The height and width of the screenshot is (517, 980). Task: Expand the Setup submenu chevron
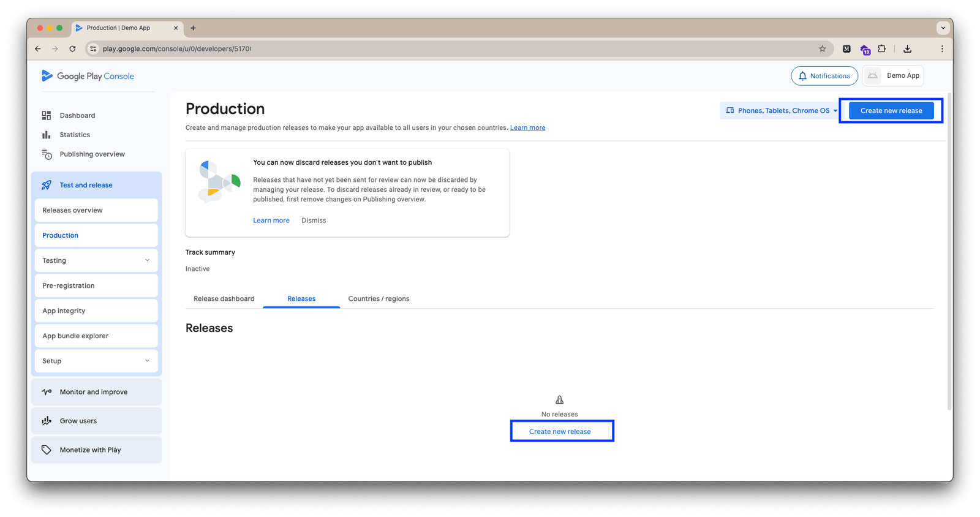147,361
